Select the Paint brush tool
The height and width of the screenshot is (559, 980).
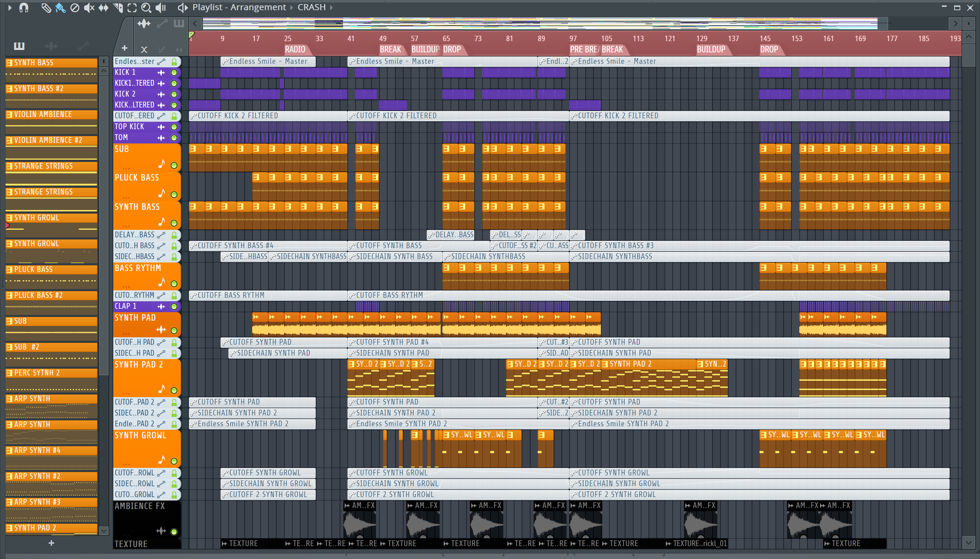pyautogui.click(x=60, y=8)
